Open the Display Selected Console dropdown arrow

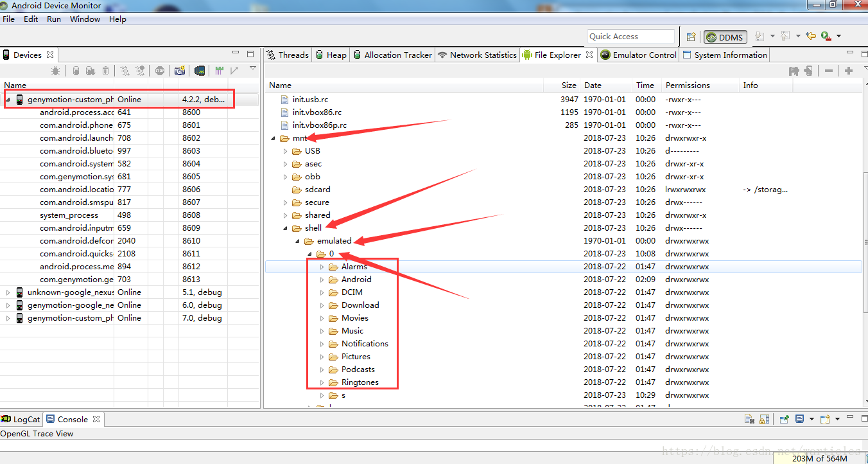(x=812, y=419)
